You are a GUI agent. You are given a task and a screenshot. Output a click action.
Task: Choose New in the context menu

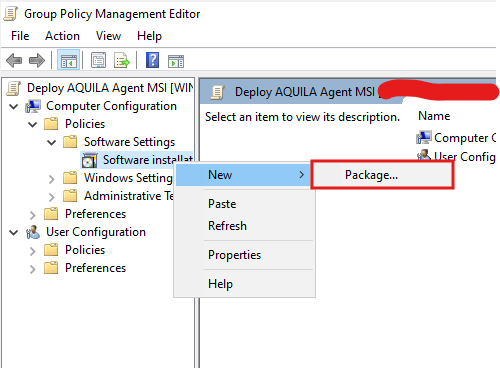(x=243, y=175)
